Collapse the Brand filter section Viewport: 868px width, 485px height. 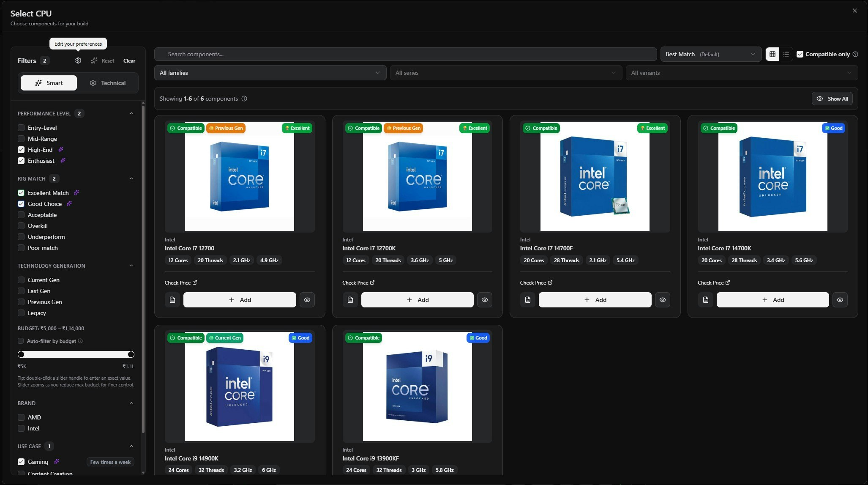(131, 403)
